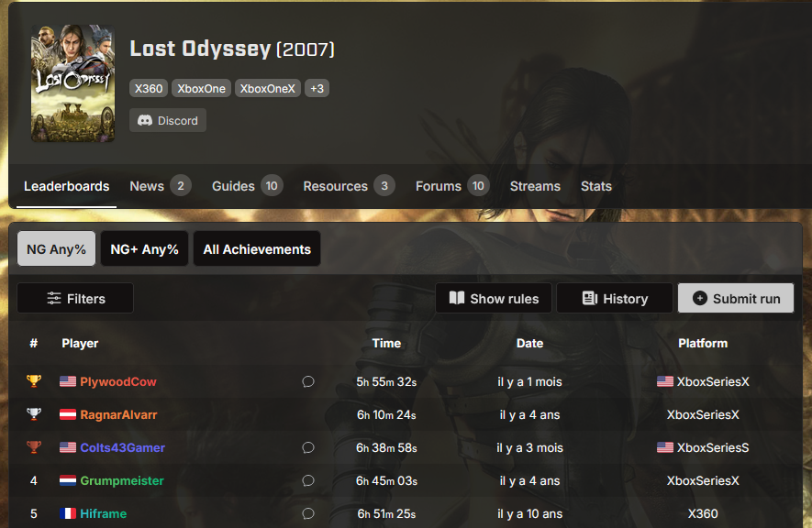Viewport: 812px width, 528px height.
Task: Click the 'il y a 1 mois' date
Action: tap(529, 381)
